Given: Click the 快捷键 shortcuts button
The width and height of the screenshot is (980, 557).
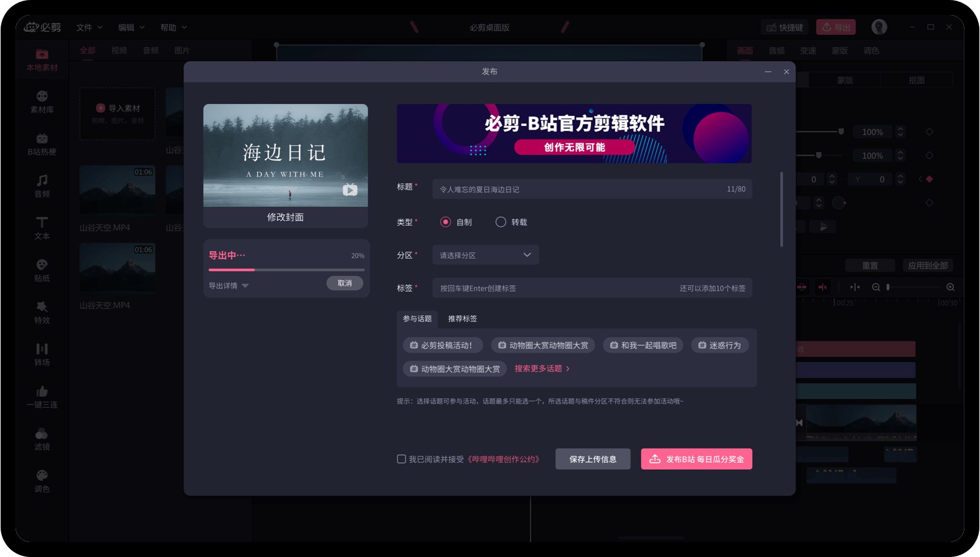Looking at the screenshot, I should click(x=784, y=27).
